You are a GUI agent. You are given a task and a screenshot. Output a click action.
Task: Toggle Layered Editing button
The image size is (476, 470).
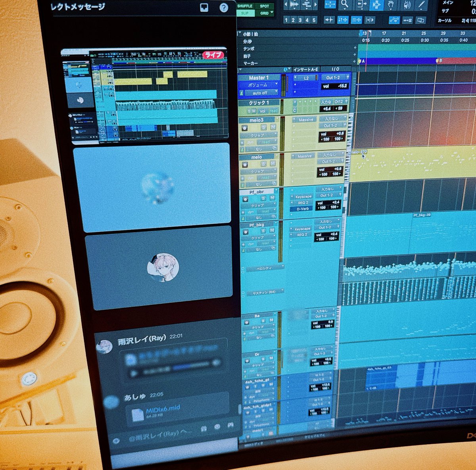point(420,20)
